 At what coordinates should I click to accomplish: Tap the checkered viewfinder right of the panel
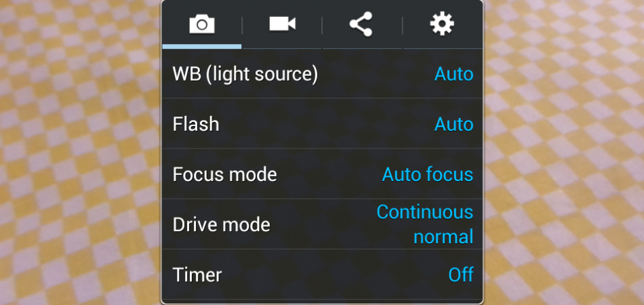coord(563,152)
